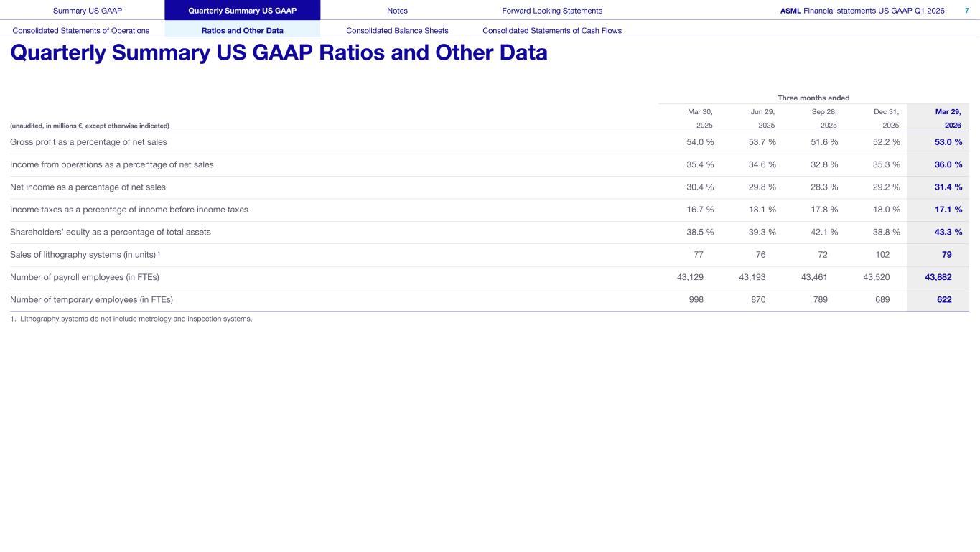Go to the Notes tab
Image resolution: width=980 pixels, height=552 pixels.
[x=397, y=11]
